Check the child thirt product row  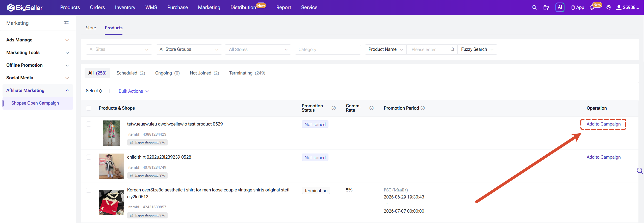click(89, 157)
